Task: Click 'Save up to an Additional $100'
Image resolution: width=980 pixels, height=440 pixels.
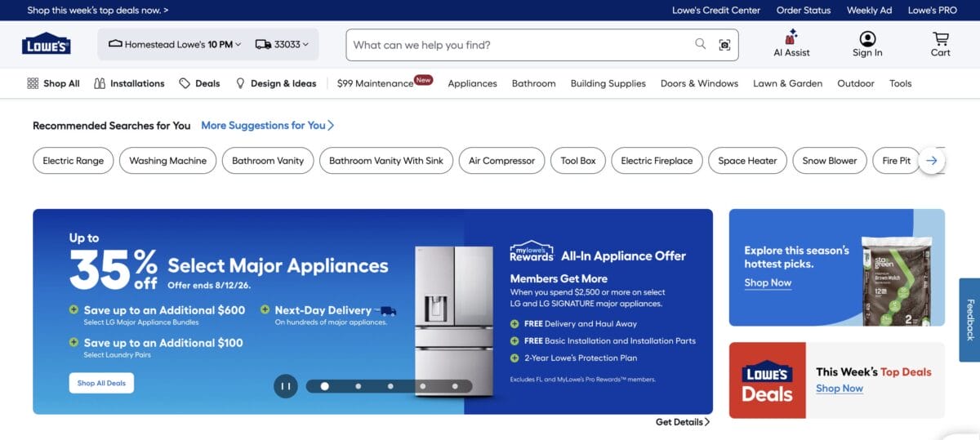Action: click(x=163, y=343)
